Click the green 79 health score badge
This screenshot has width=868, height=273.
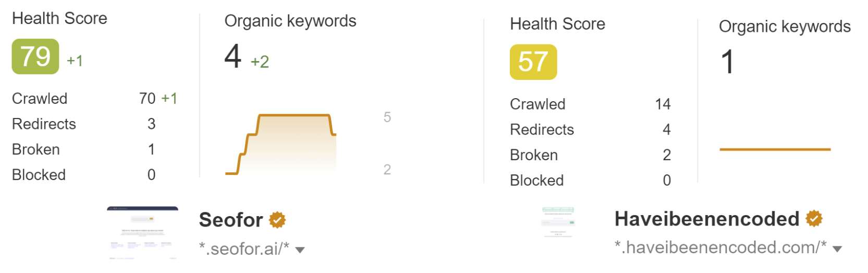click(x=35, y=56)
